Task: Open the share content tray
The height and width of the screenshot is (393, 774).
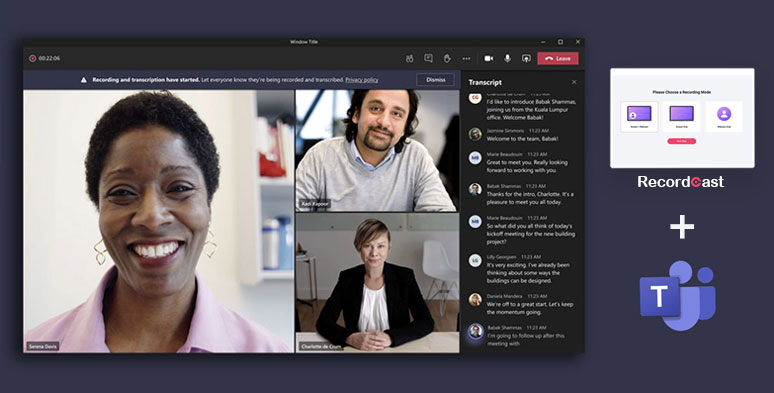Action: point(526,58)
